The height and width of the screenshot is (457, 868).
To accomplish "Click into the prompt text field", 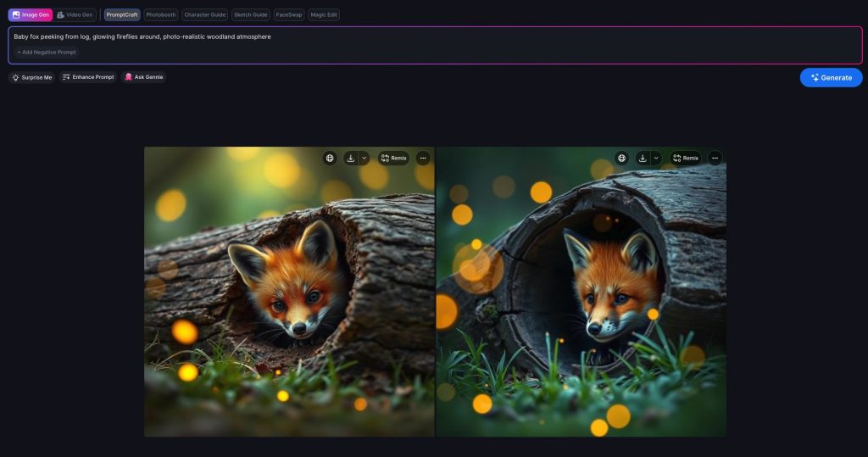I will (x=424, y=36).
